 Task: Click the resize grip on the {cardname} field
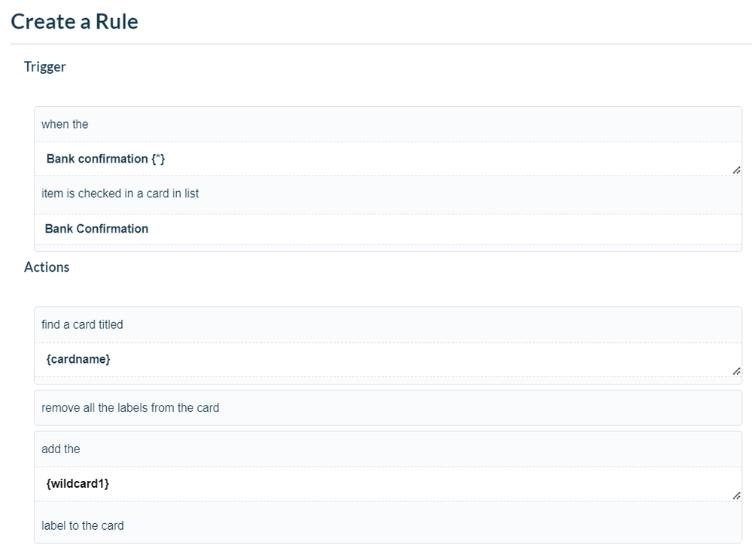coord(736,370)
